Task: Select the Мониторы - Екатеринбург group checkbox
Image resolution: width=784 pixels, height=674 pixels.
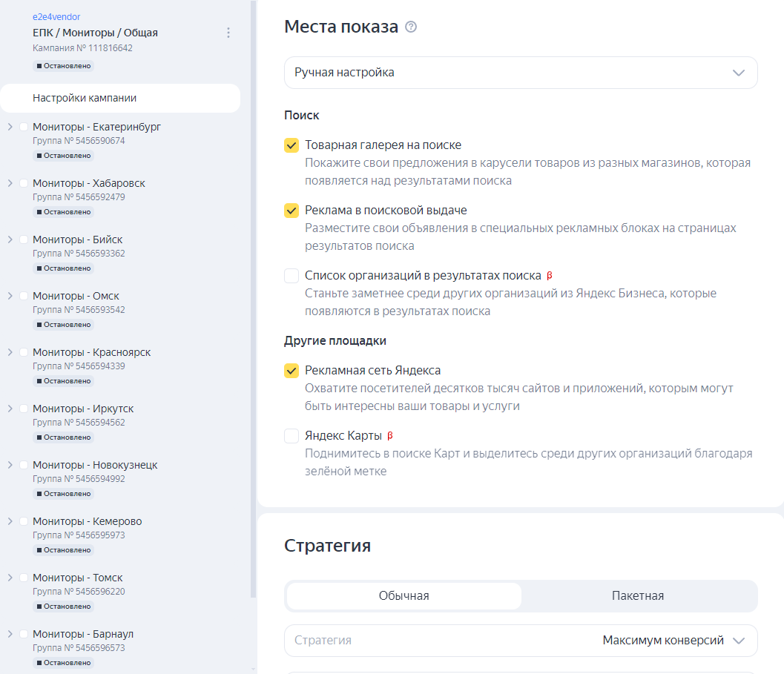Action: click(x=24, y=127)
